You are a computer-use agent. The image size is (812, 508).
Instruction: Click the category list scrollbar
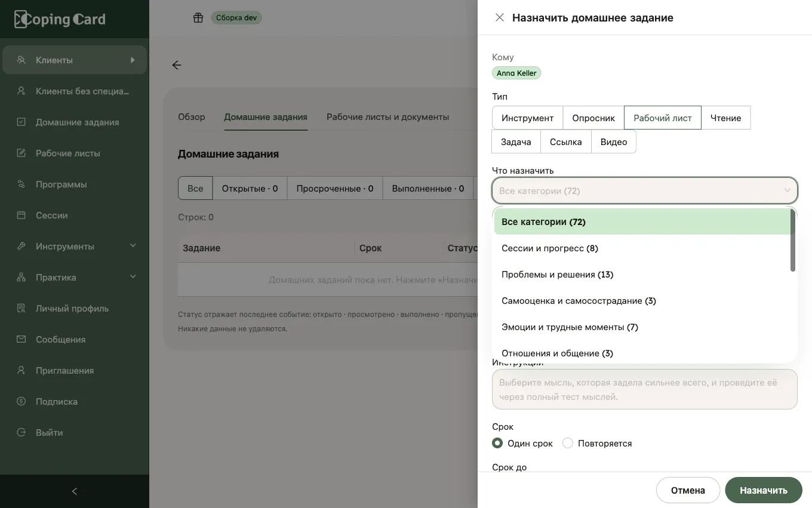tap(793, 240)
